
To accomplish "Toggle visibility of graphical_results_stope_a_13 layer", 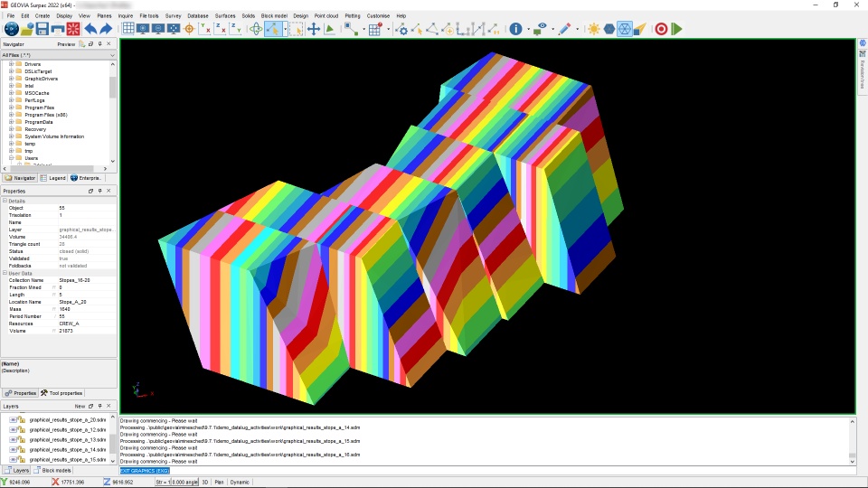I will (14, 439).
